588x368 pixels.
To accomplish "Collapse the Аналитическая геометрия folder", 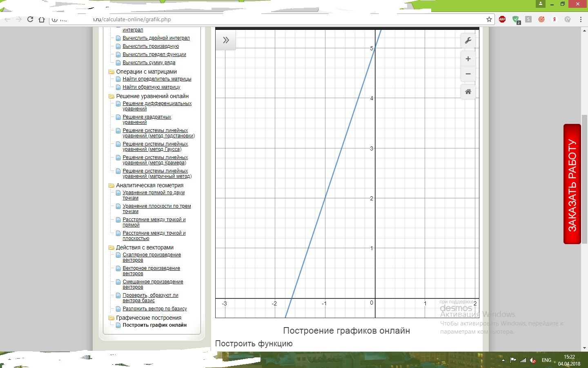I will 111,185.
